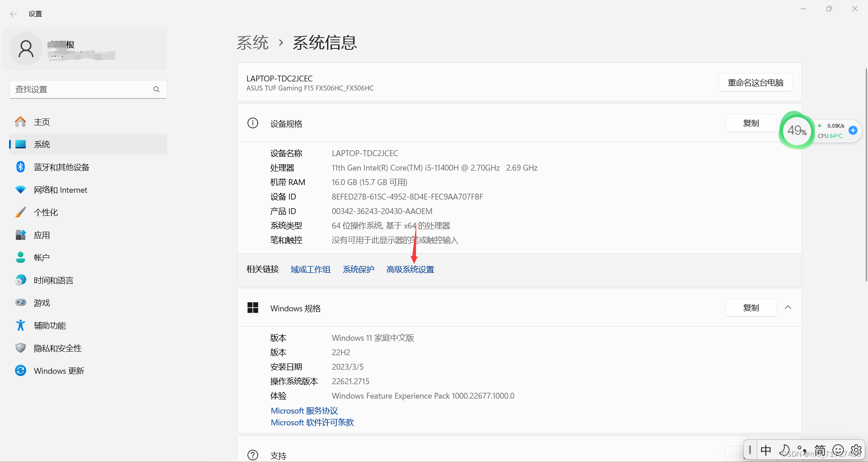Open IME settings gear icon
Screen dimensions: 868x462
856,450
